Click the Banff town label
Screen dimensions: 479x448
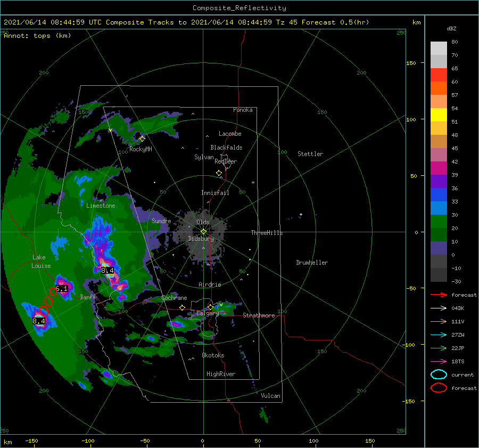88,297
